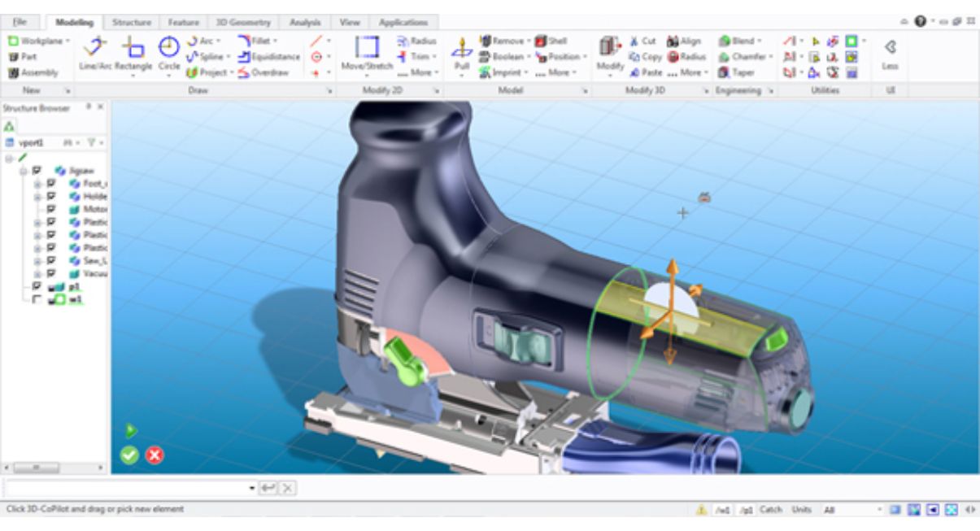This screenshot has height=531, width=980.
Task: Toggle the Jigsaw assembly checkbox
Action: click(37, 172)
